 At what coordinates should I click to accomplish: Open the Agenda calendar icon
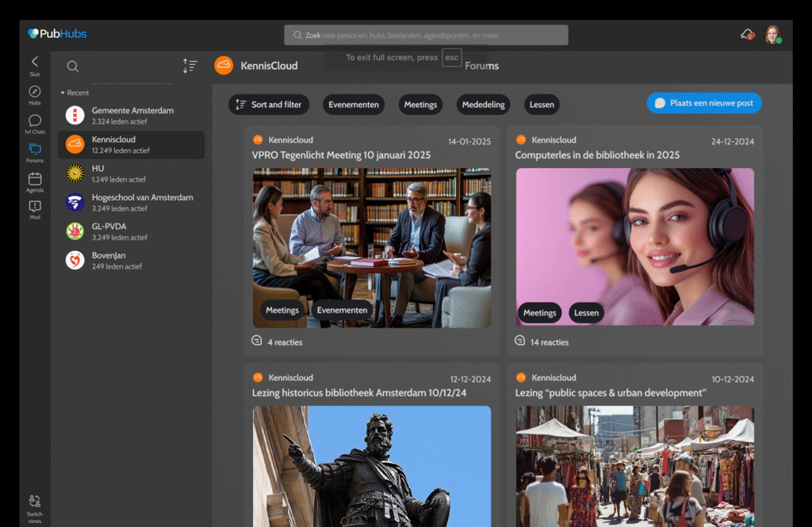tap(35, 178)
